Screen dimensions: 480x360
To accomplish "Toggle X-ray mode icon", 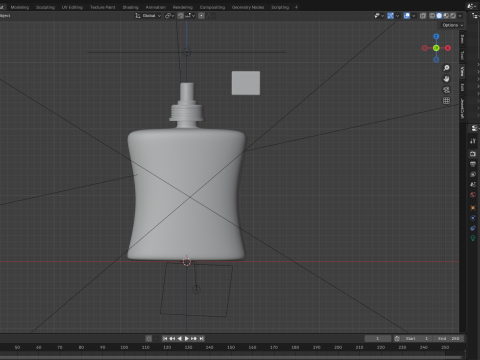I will coord(423,16).
